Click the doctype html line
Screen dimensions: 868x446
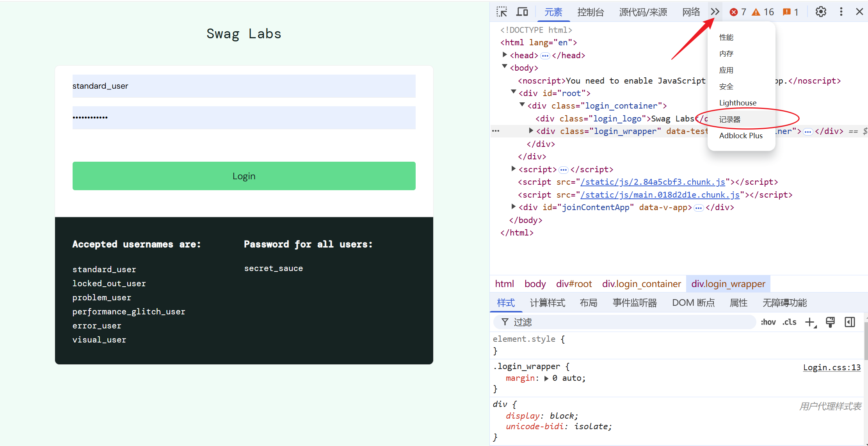tap(536, 30)
